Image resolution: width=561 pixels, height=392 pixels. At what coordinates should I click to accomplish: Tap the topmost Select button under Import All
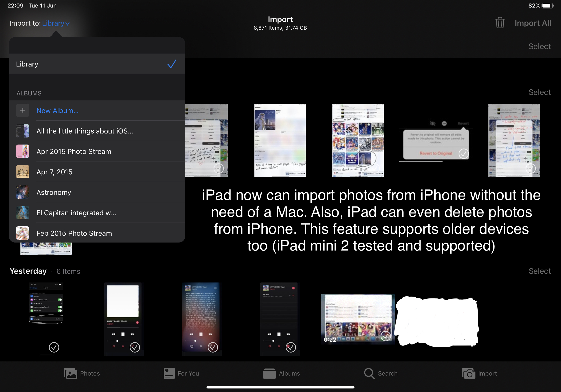pos(539,47)
